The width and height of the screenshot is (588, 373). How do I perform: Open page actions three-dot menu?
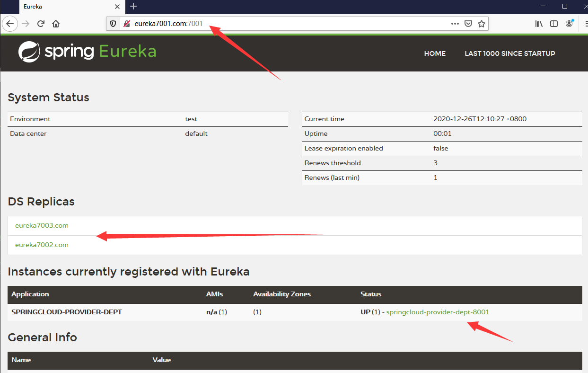coord(455,24)
